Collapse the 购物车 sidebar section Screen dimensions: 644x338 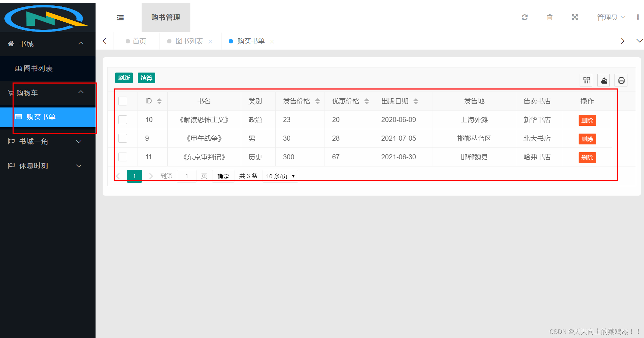[48, 93]
